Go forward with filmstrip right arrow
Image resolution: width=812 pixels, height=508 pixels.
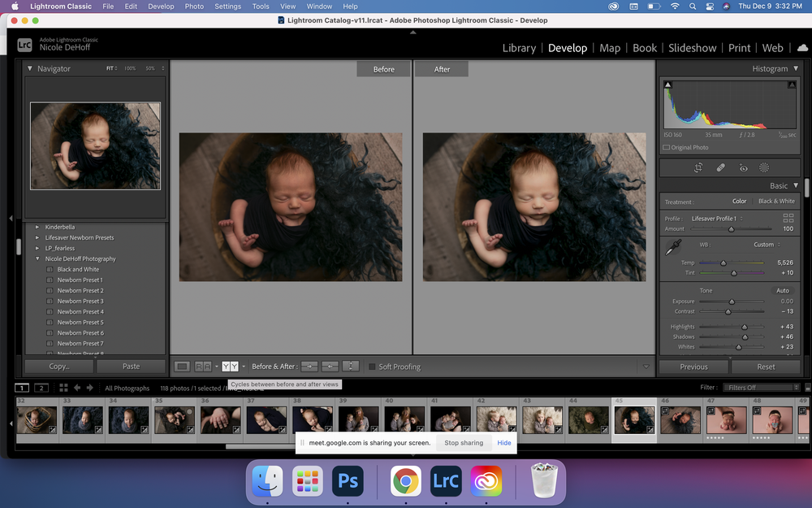(89, 388)
